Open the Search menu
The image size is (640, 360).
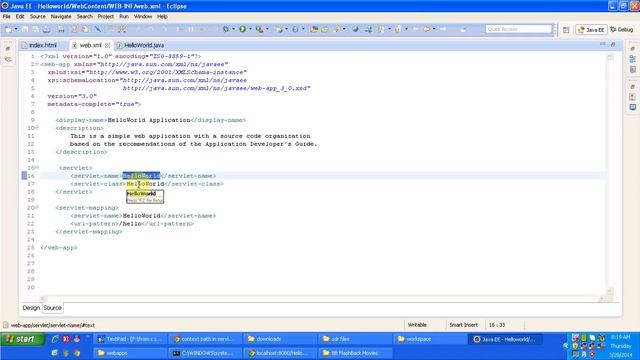tap(84, 16)
